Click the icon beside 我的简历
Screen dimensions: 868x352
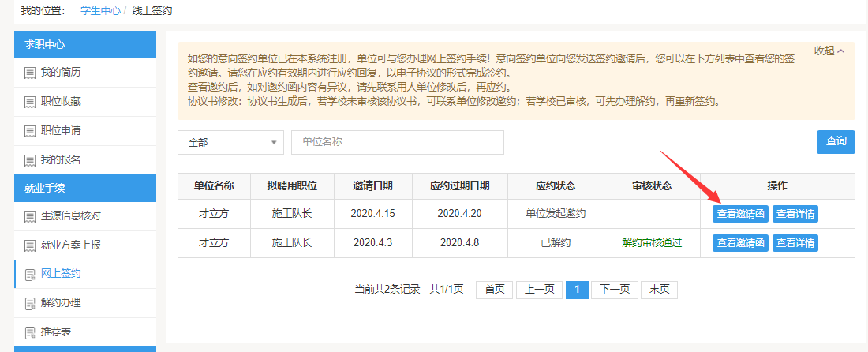point(30,73)
